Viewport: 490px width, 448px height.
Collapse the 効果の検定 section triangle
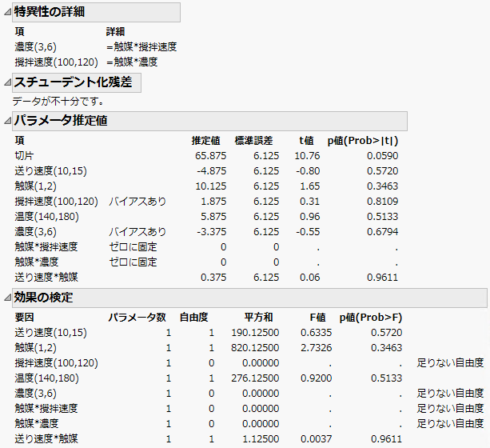[7, 298]
